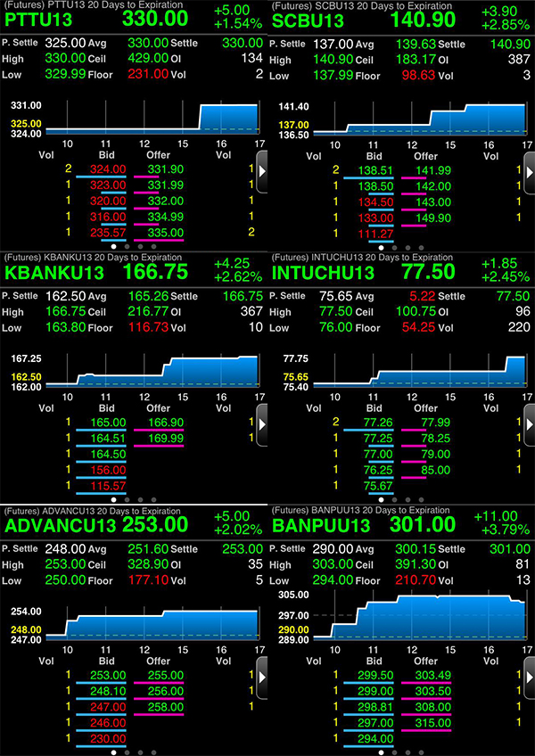535x756 pixels.
Task: Select PTTU13 bid 324.00
Action: click(107, 169)
